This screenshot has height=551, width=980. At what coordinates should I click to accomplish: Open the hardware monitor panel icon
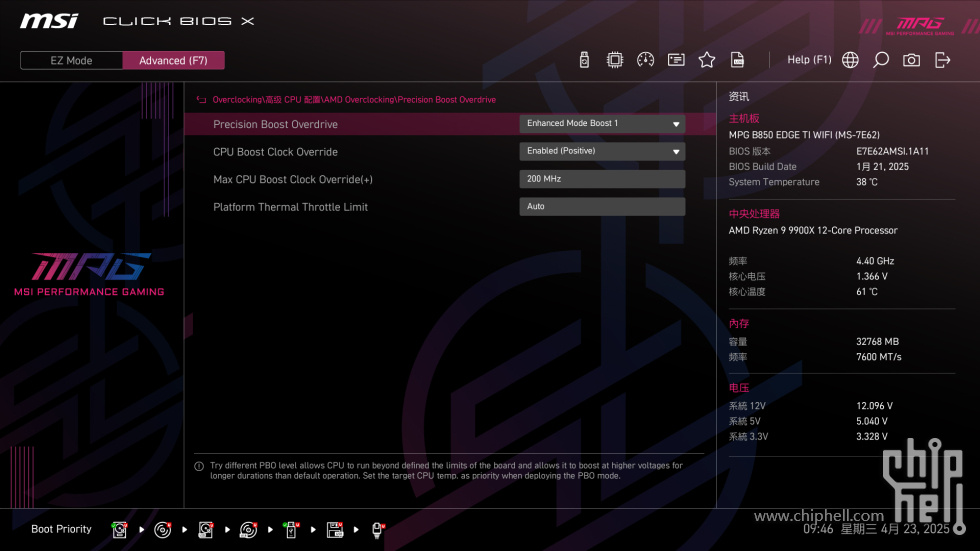click(x=676, y=60)
